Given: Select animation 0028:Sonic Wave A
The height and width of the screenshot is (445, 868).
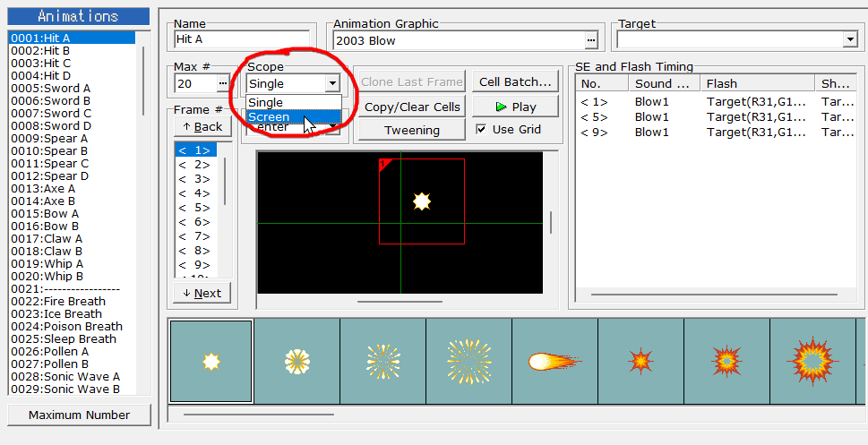Looking at the screenshot, I should pyautogui.click(x=72, y=377).
